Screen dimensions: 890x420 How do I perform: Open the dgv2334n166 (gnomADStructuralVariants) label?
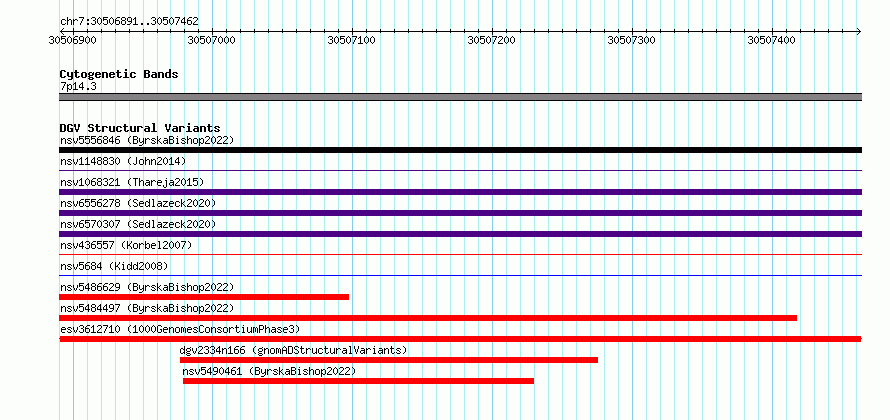pos(293,350)
